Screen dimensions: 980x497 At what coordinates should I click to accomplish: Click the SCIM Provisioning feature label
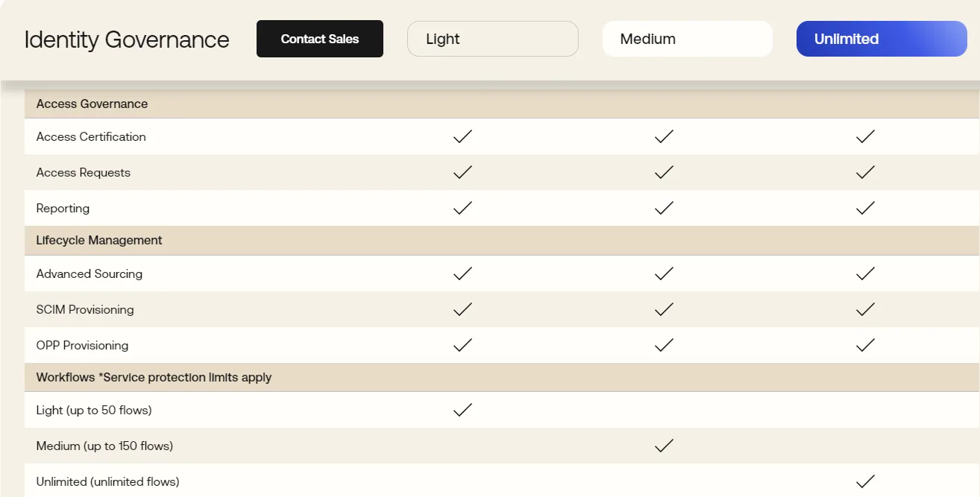pos(85,309)
